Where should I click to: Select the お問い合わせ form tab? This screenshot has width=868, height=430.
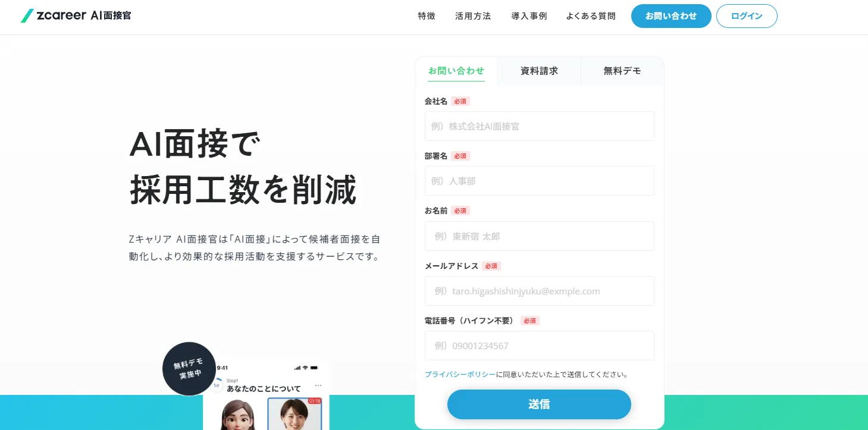(456, 71)
